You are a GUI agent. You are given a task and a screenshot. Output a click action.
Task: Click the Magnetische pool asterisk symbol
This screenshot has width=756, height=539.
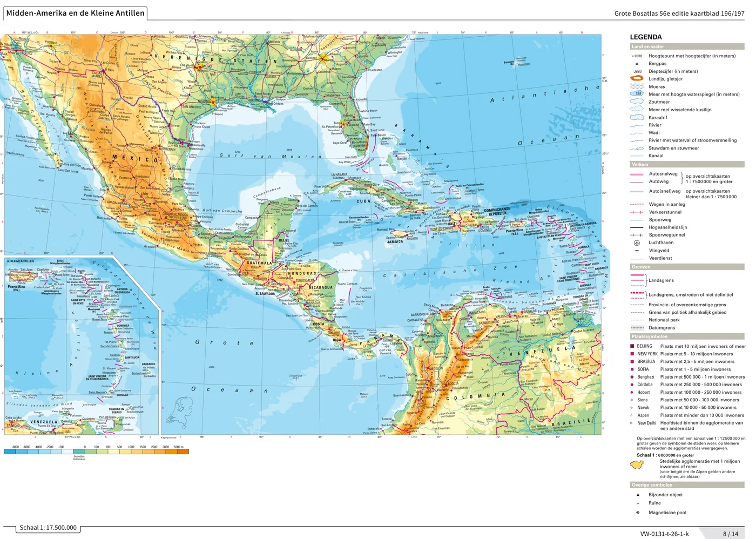pyautogui.click(x=638, y=513)
